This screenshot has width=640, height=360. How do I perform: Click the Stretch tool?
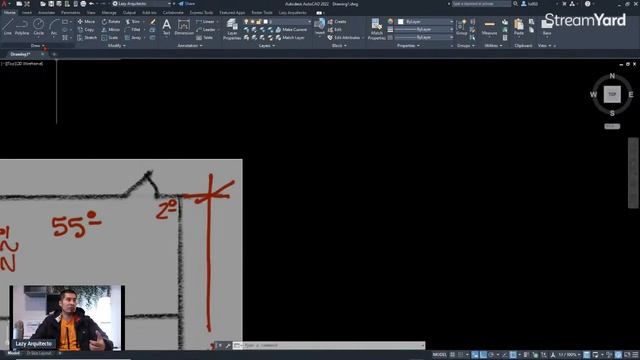click(87, 38)
